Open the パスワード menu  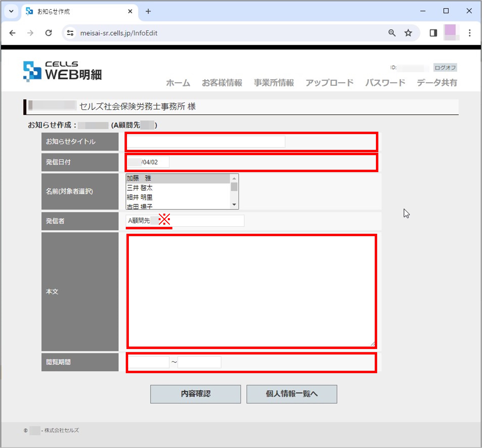[385, 83]
